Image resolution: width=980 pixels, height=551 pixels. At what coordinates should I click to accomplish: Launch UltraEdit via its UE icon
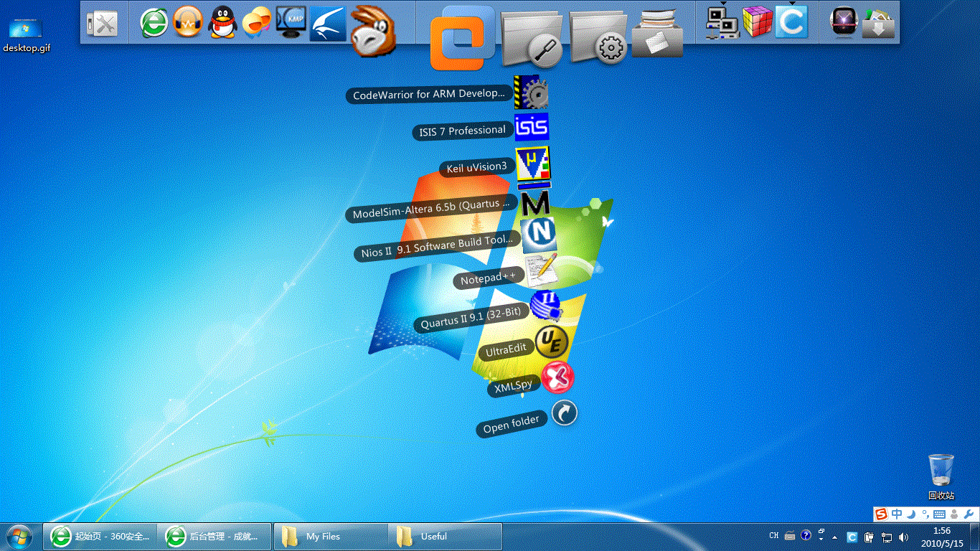[552, 341]
